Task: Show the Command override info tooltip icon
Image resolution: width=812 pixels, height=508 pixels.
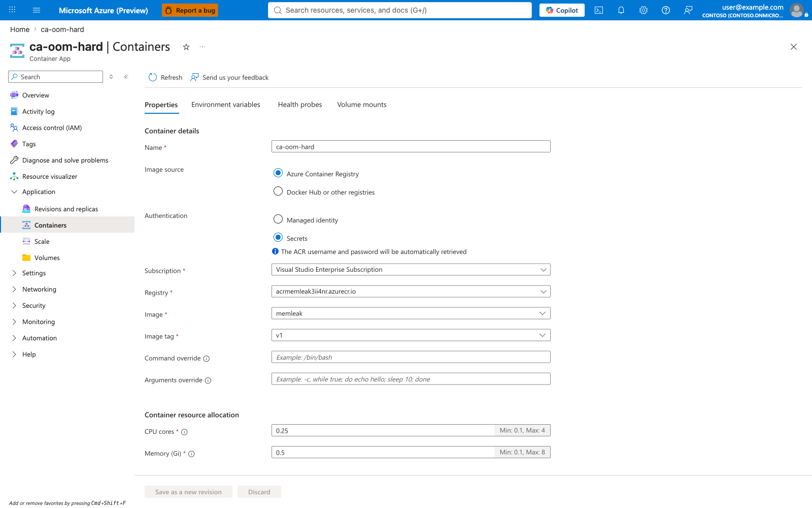Action: coord(207,359)
